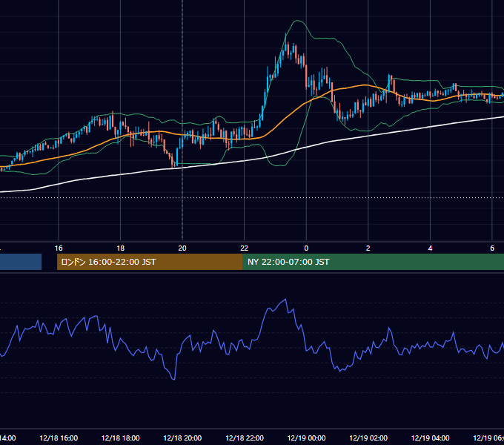Screen dimensions: 504x445
Task: Click the 12/19 04:00 time axis label
Action: (431, 438)
